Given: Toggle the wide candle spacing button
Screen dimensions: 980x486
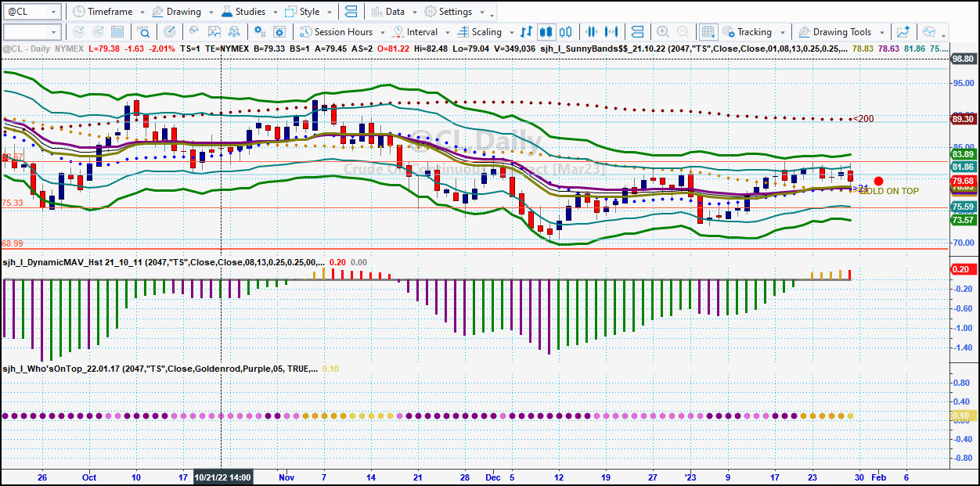Looking at the screenshot, I should click(x=613, y=32).
